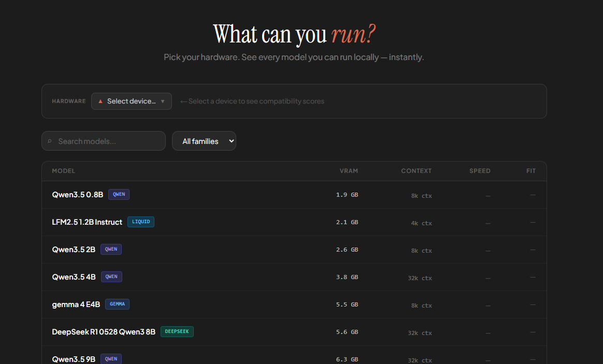Click 8k ctx in the Qwen3.5 2B row

[422, 251]
